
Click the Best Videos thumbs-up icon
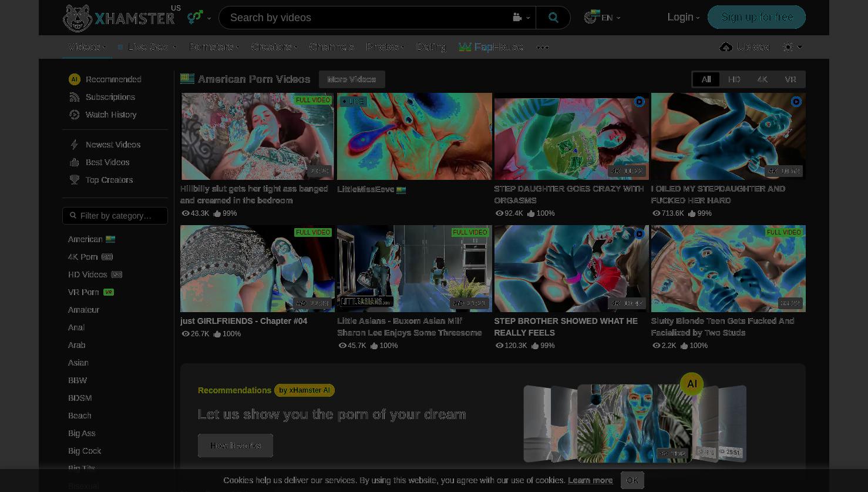[74, 162]
